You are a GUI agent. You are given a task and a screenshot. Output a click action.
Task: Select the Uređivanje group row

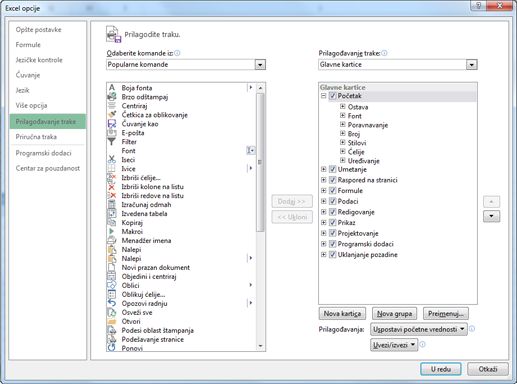(x=363, y=161)
